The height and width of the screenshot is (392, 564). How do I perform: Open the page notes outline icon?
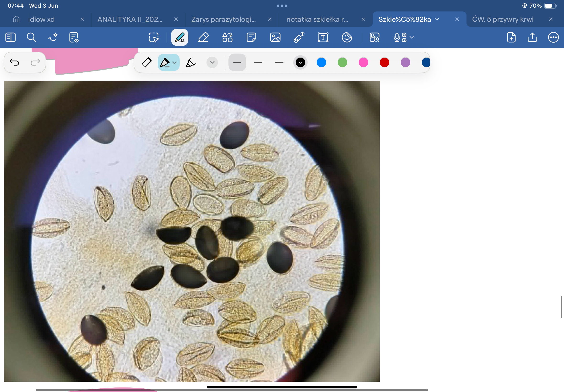[74, 37]
